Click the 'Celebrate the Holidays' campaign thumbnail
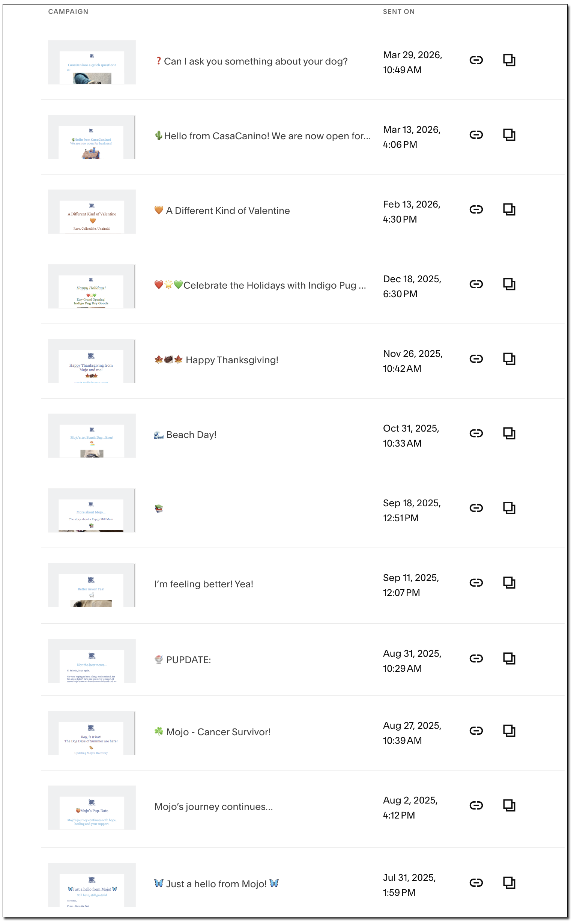The width and height of the screenshot is (574, 924). 92,286
